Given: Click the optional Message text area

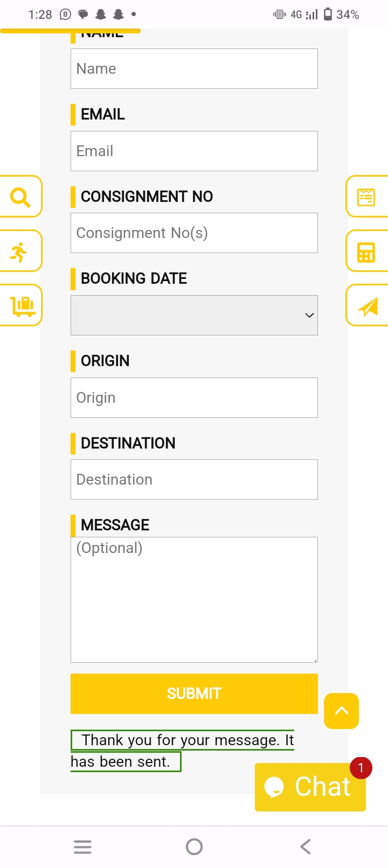Looking at the screenshot, I should [194, 599].
